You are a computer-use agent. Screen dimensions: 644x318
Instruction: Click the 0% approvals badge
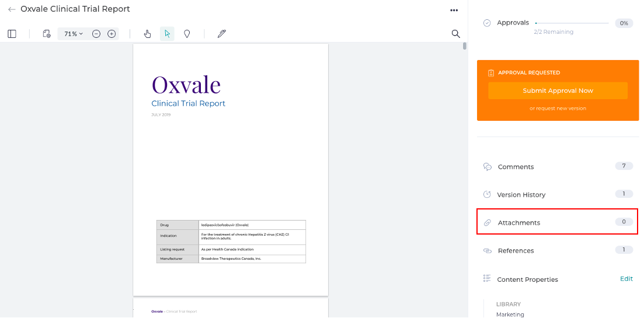point(624,23)
